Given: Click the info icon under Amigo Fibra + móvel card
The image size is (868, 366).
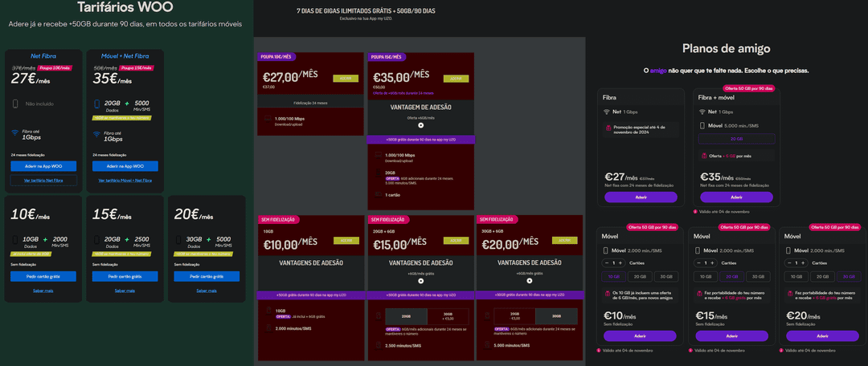Looking at the screenshot, I should pyautogui.click(x=695, y=211).
